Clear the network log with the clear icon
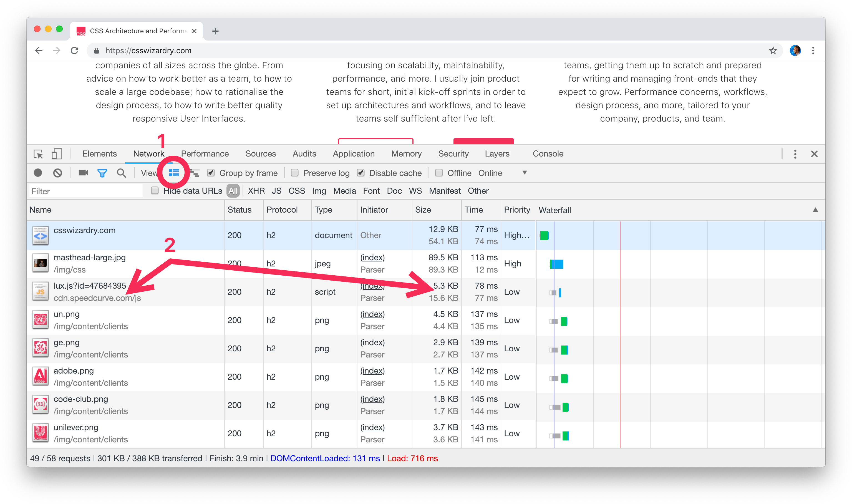852x504 pixels. (x=57, y=173)
